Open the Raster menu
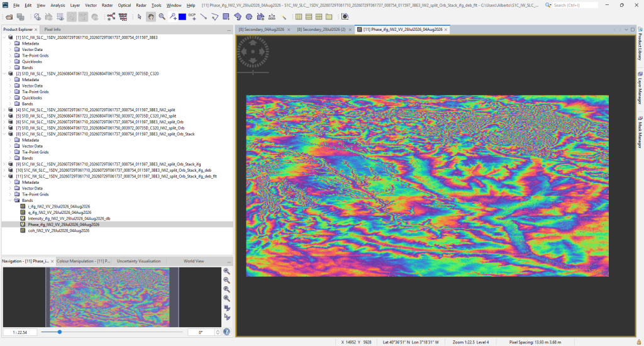 pyautogui.click(x=107, y=5)
